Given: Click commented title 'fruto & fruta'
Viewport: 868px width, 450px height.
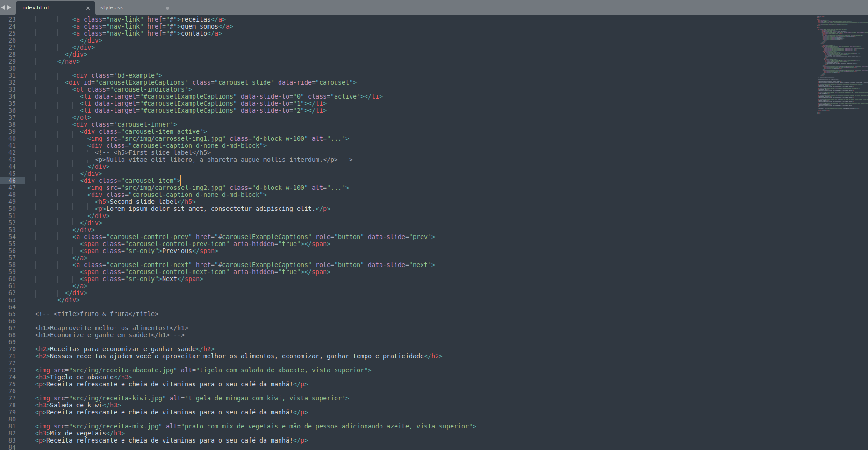Looking at the screenshot, I should [x=104, y=314].
